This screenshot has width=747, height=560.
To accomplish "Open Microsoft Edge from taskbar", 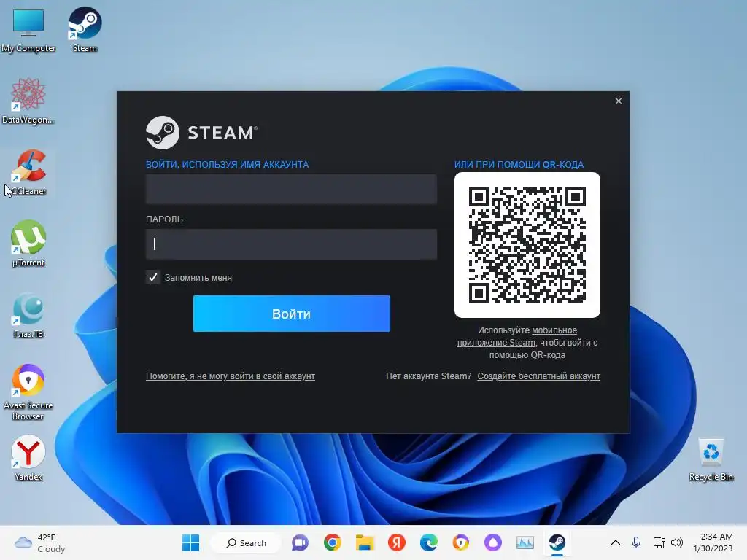I will click(x=429, y=542).
